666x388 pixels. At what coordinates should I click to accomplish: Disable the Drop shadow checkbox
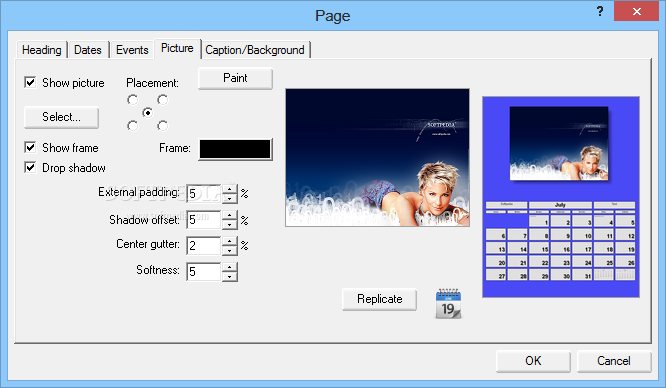[x=30, y=167]
